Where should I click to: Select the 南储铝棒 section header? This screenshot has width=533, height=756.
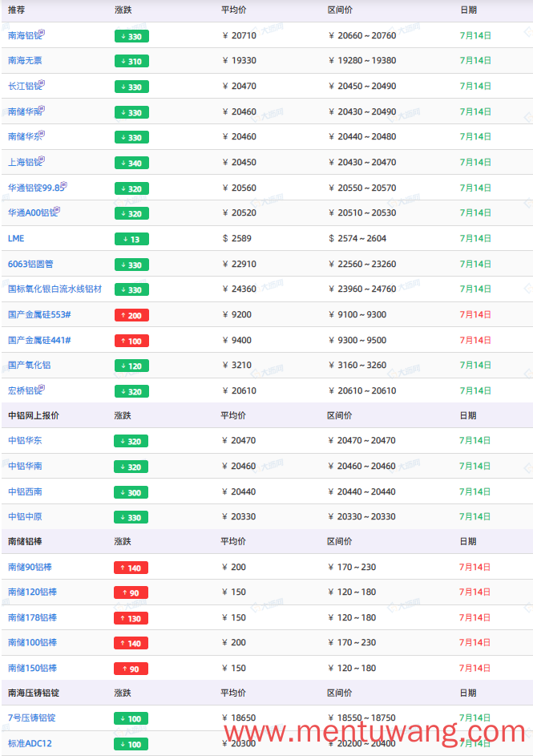tap(25, 541)
